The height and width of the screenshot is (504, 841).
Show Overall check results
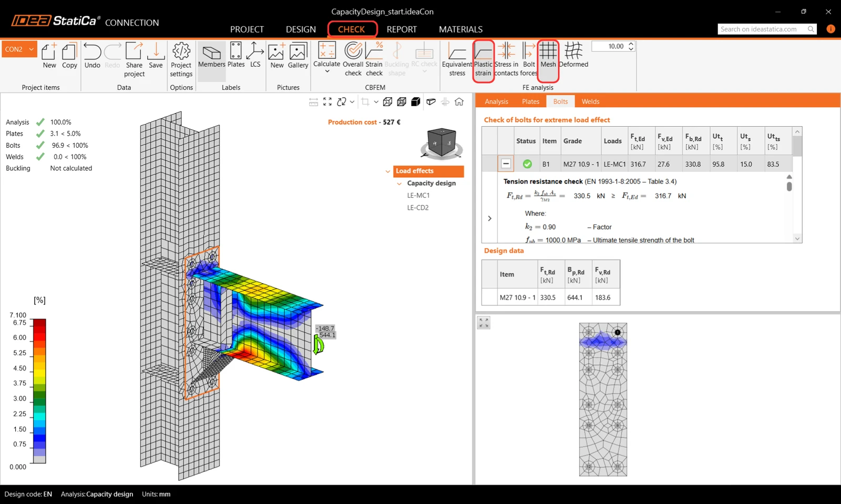pos(353,59)
